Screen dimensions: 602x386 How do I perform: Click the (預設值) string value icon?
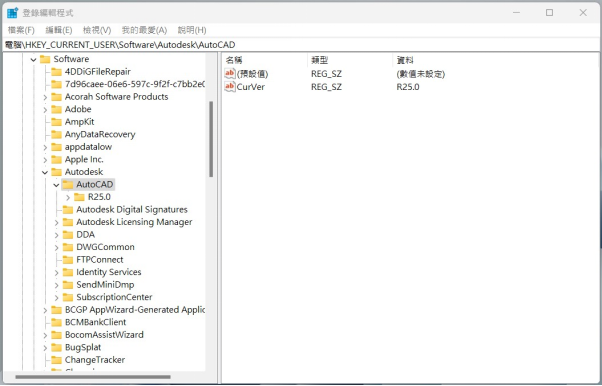point(230,73)
